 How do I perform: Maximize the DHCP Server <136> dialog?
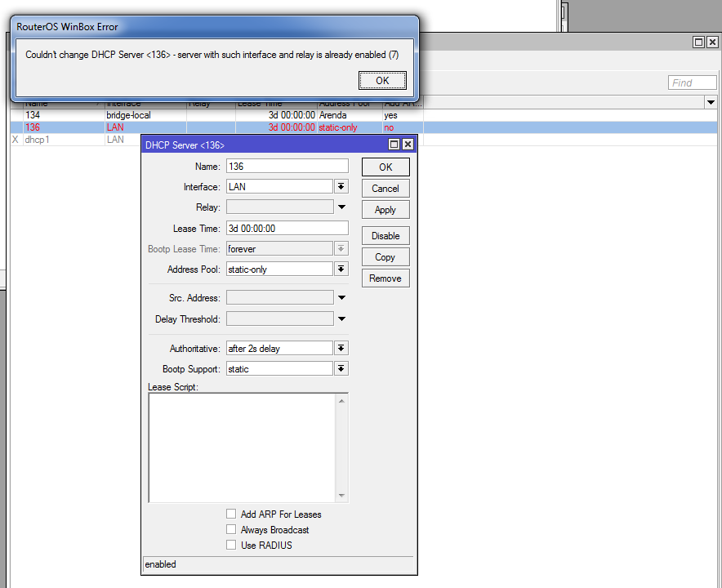tap(394, 145)
